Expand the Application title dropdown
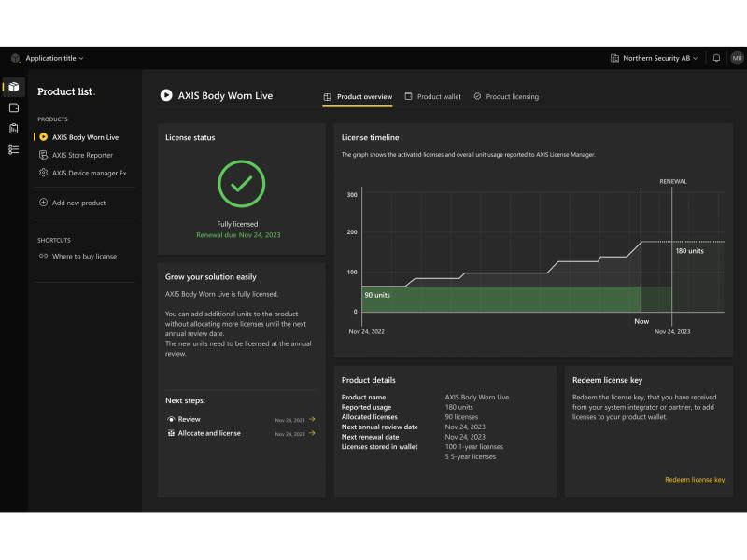 pyautogui.click(x=54, y=58)
